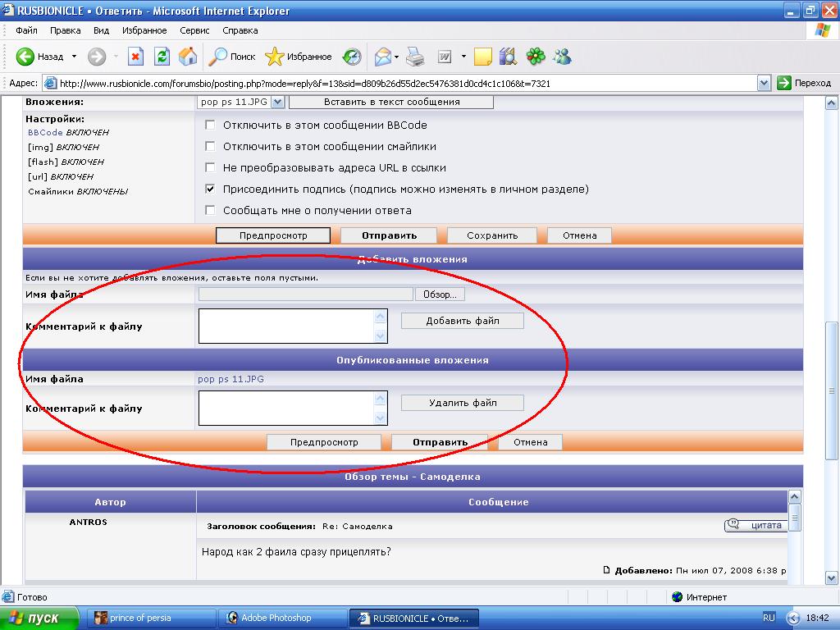
Task: Open the Вид menu
Action: point(101,30)
